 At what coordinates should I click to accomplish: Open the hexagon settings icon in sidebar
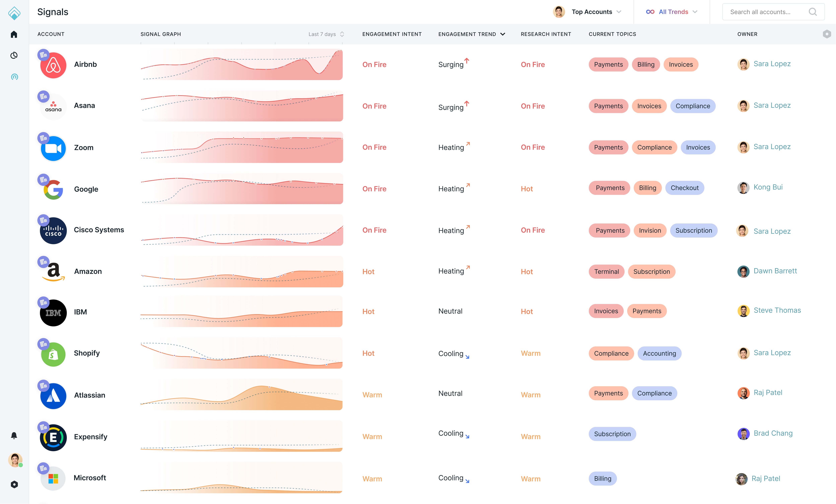pyautogui.click(x=14, y=484)
